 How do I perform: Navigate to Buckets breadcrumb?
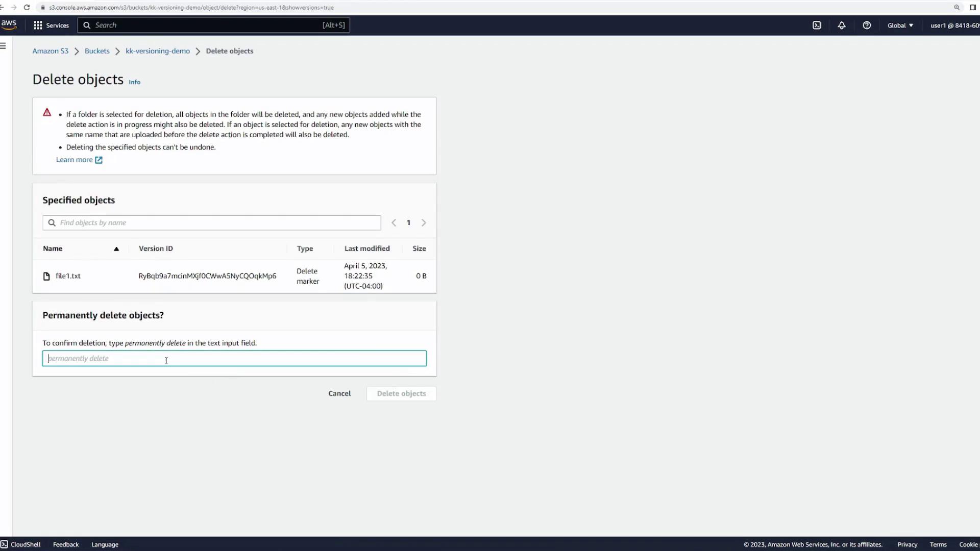tap(97, 51)
